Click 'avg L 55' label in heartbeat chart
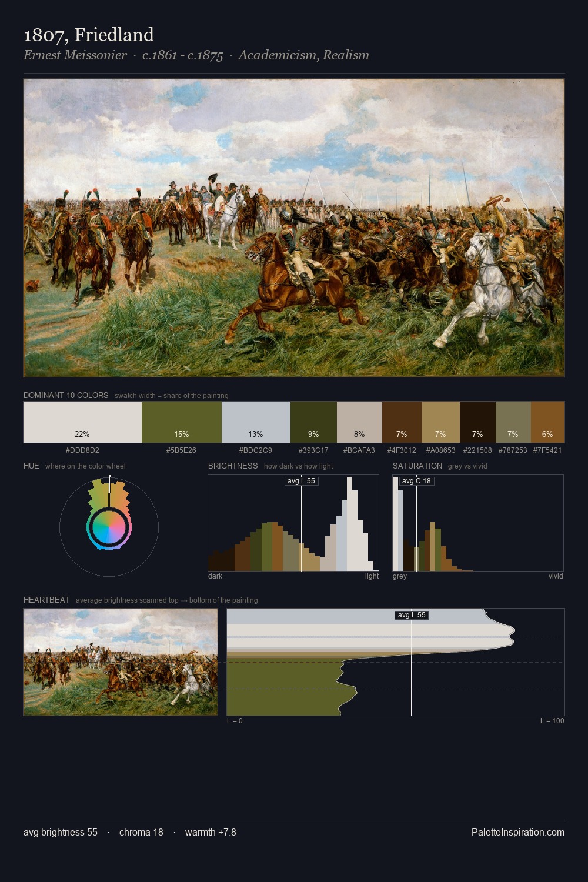This screenshot has height=882, width=588. point(412,615)
